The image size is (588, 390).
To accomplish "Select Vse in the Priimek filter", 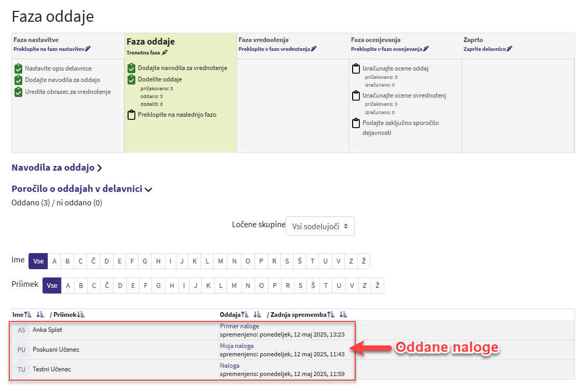I will 52,286.
